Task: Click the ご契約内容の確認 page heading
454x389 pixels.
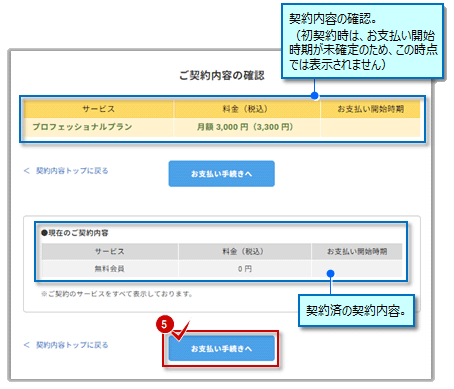Action: click(x=222, y=76)
